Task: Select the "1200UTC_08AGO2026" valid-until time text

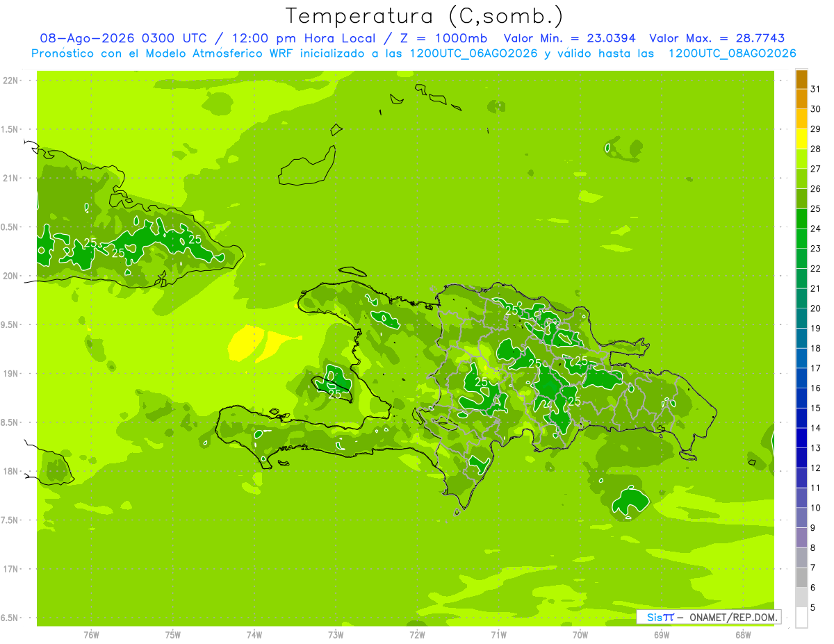Action: (733, 53)
